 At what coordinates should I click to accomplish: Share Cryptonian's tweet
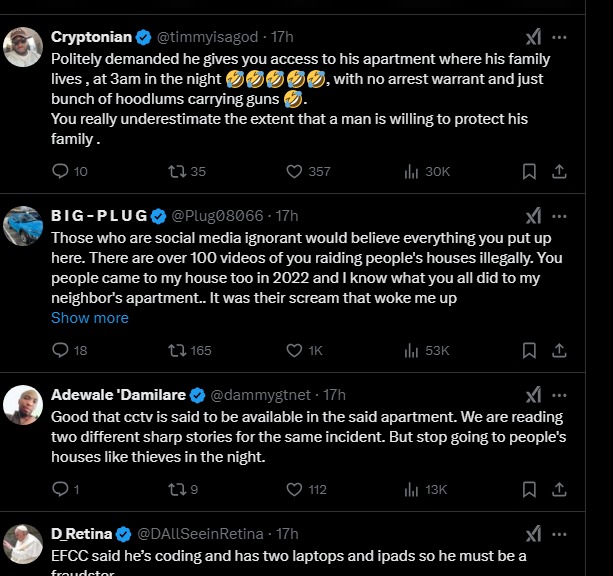[x=560, y=171]
